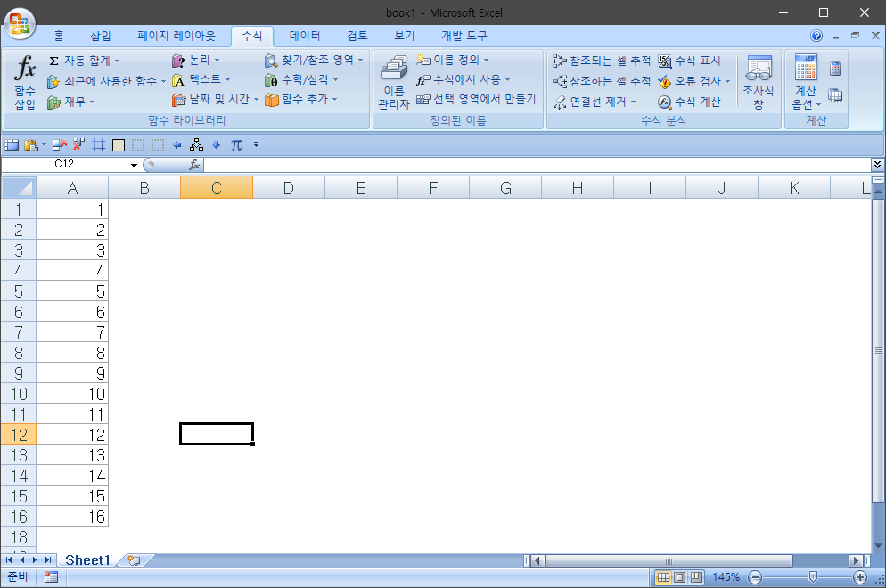Open 오류 검사 (Error Checking) dropdown
Viewport: 886px width, 588px height.
(x=727, y=81)
